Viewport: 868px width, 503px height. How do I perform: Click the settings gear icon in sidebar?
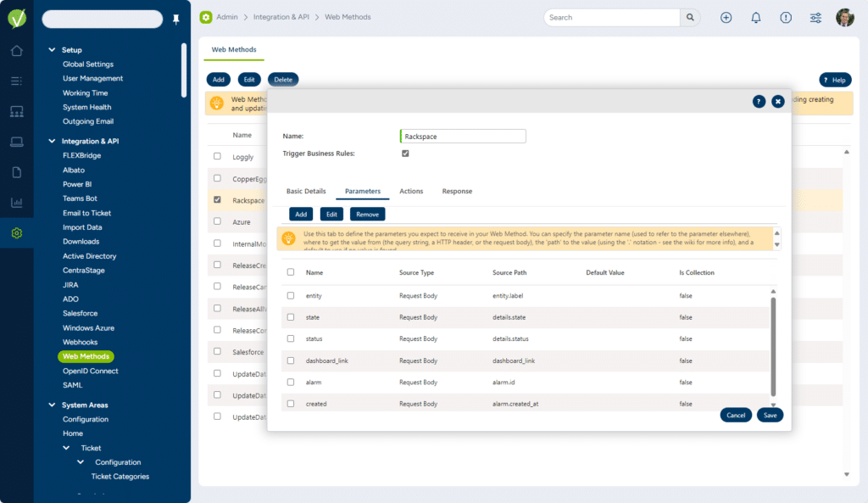[16, 233]
